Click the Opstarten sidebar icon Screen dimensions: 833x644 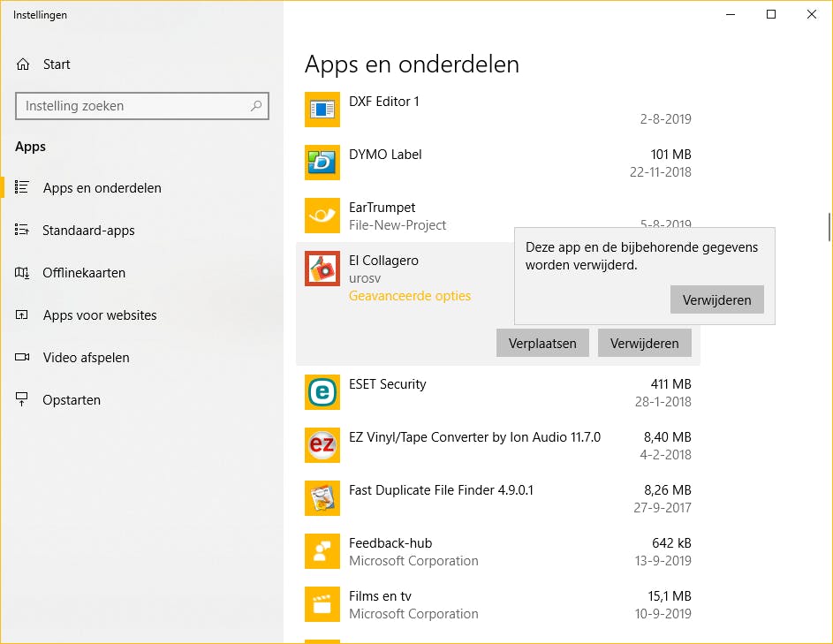pos(22,399)
